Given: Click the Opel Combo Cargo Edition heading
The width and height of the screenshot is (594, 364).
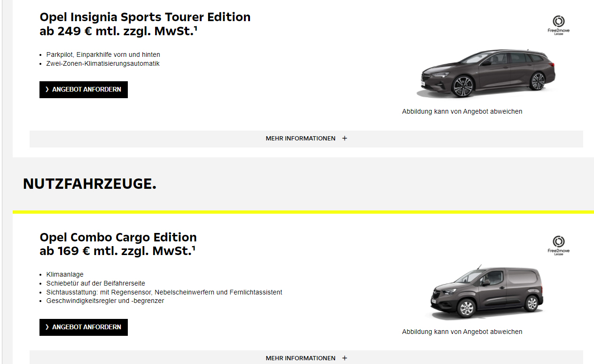Looking at the screenshot, I should (118, 237).
